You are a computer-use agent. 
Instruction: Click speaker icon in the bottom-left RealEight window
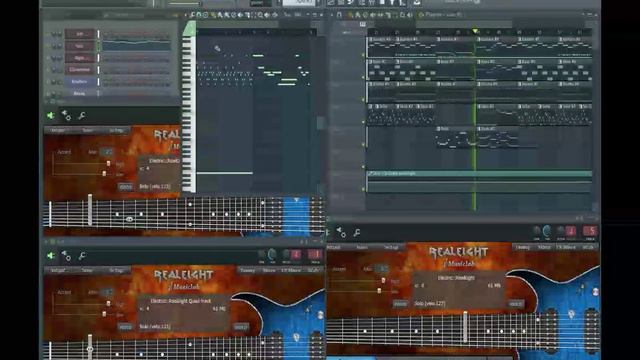[51, 256]
